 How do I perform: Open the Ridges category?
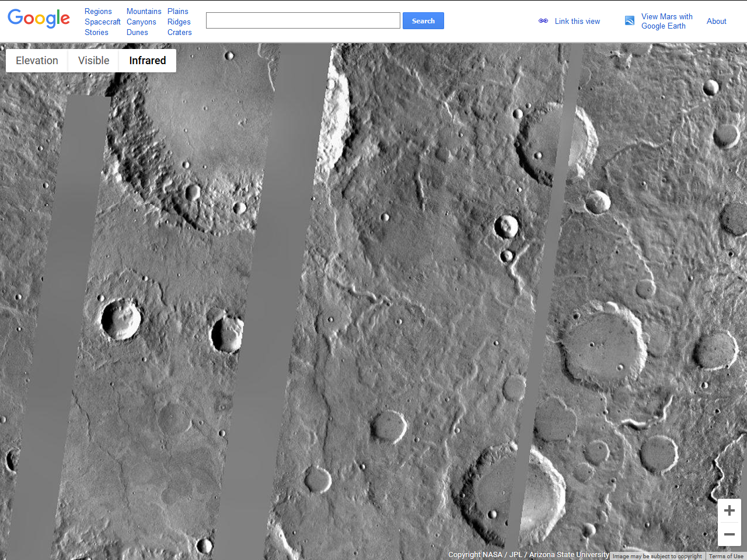point(179,22)
